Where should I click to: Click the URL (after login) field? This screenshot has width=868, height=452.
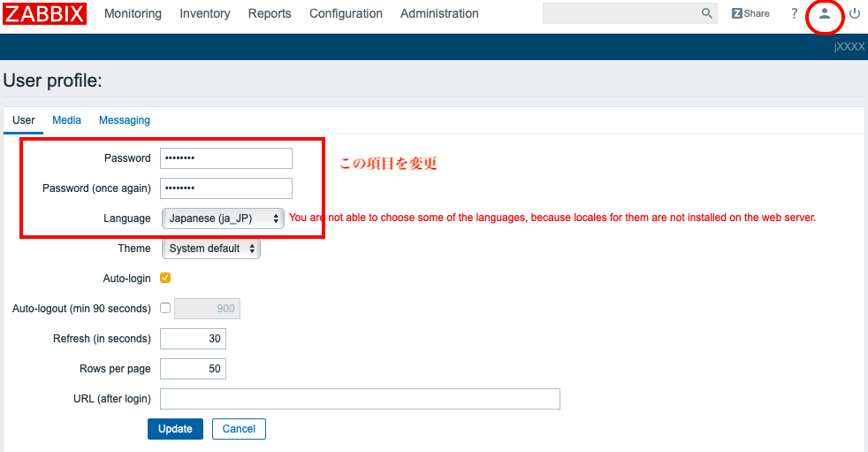tap(360, 399)
